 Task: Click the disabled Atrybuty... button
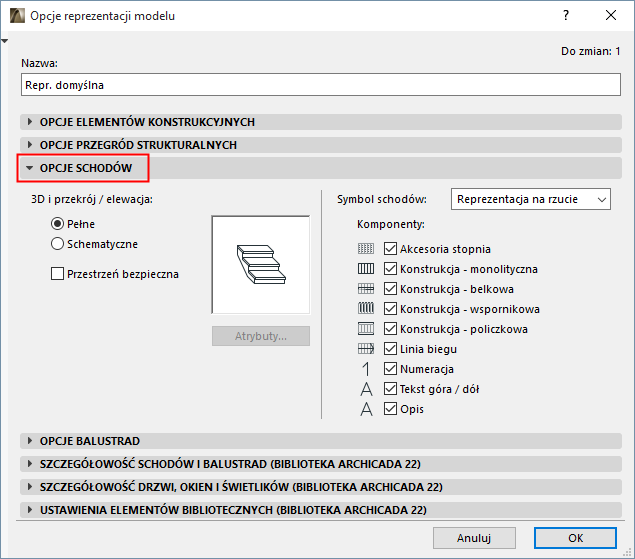click(x=261, y=336)
